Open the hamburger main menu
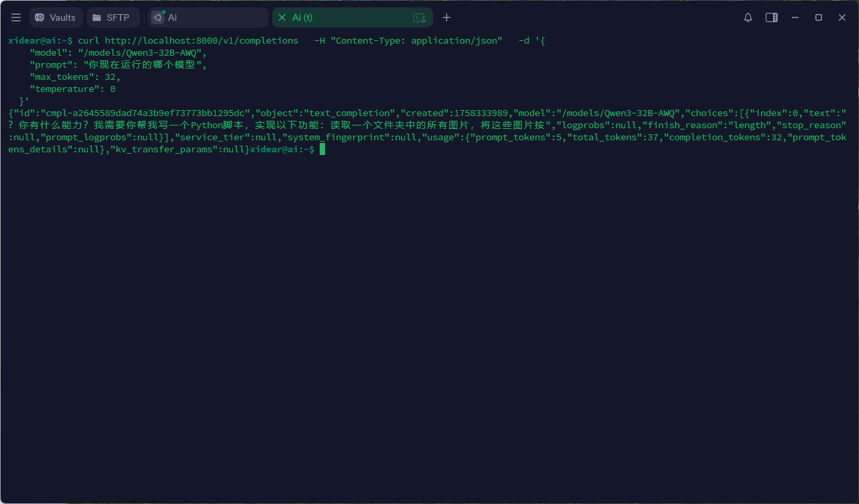Image resolution: width=859 pixels, height=504 pixels. (16, 17)
